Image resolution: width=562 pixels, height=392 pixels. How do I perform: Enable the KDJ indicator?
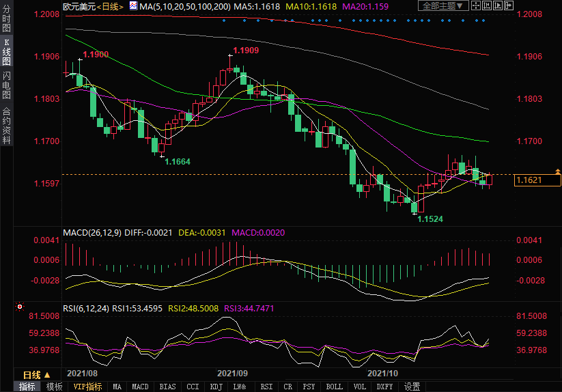[216, 387]
